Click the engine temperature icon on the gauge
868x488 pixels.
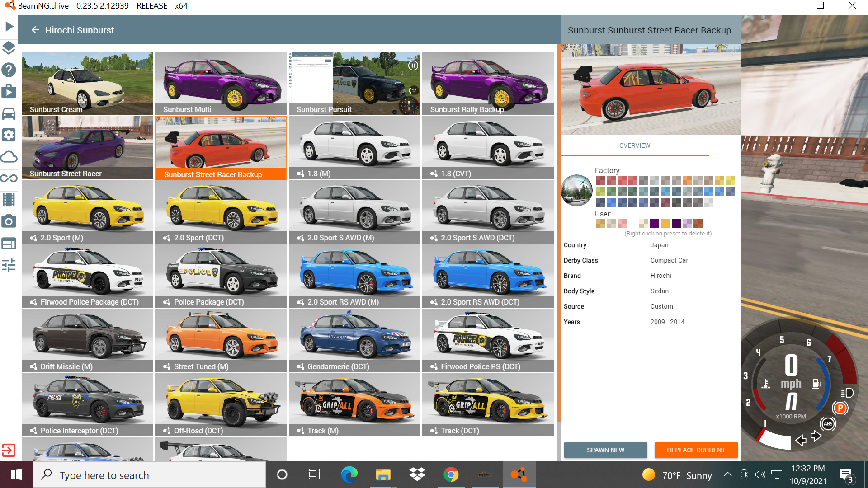coord(766,384)
